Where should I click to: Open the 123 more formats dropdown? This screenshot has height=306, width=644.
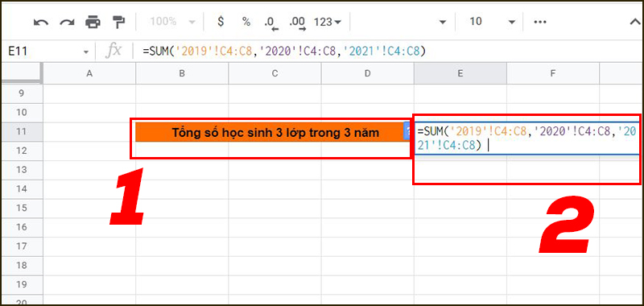pos(328,23)
